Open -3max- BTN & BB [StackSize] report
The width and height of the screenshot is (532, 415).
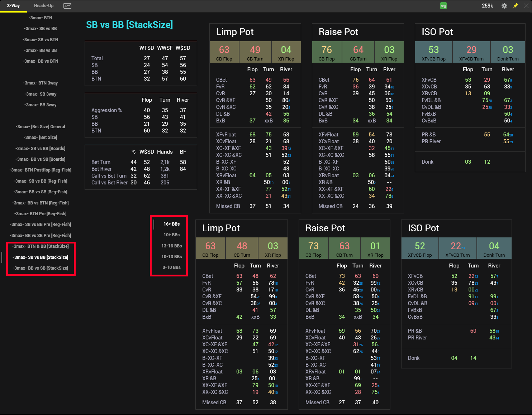[40, 246]
